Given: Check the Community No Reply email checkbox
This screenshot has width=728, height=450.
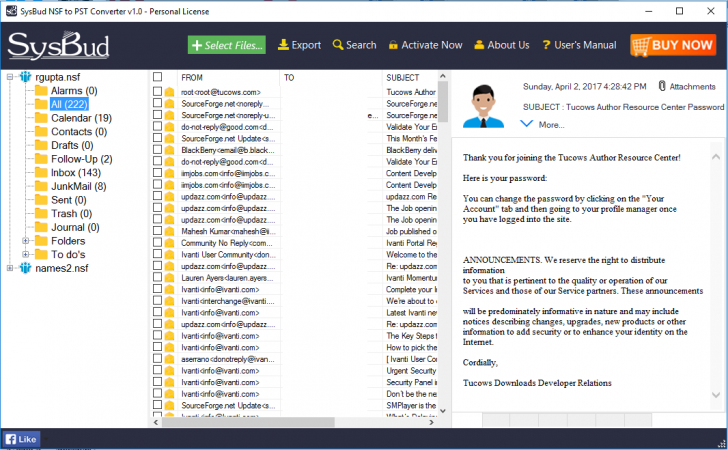Looking at the screenshot, I should (x=157, y=242).
